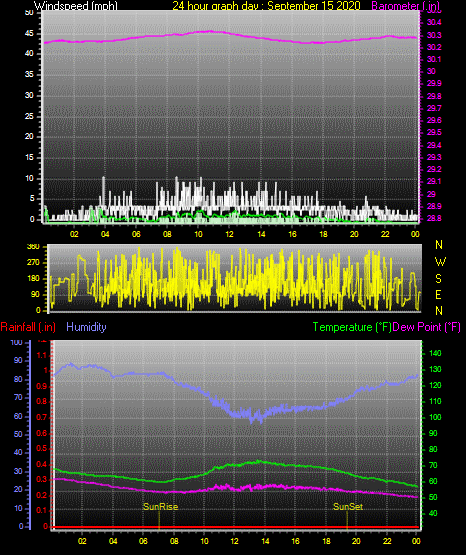The image size is (466, 555).
Task: Click hour 20 under the humidity graph
Action: pos(356,541)
